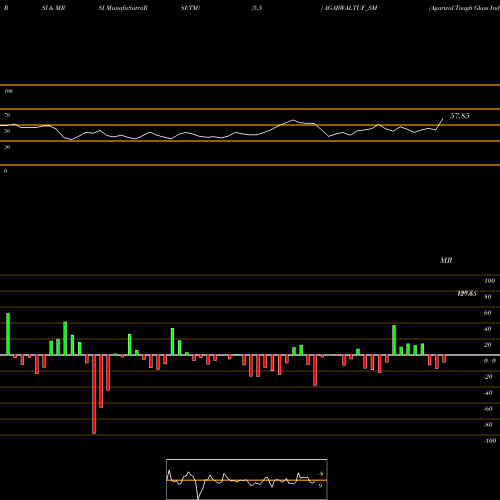500x500 pixels.
Task: Click the 60 label on MR axis
Action: [x=488, y=313]
